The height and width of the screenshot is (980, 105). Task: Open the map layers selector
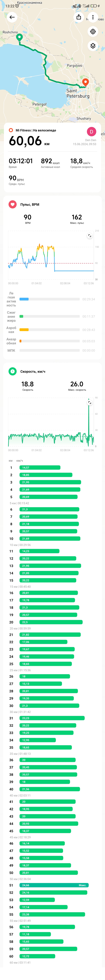tap(93, 46)
